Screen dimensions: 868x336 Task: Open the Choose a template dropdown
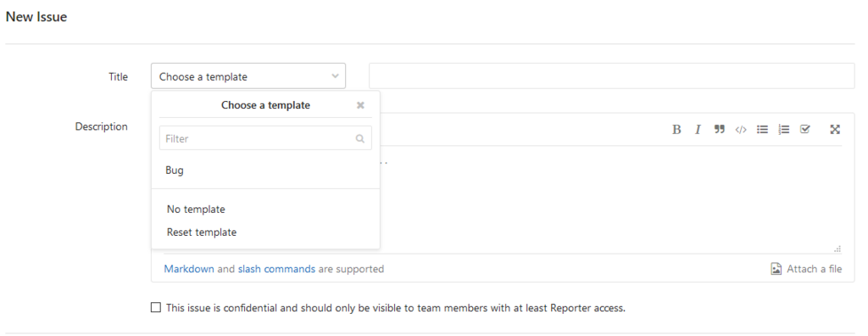(248, 76)
